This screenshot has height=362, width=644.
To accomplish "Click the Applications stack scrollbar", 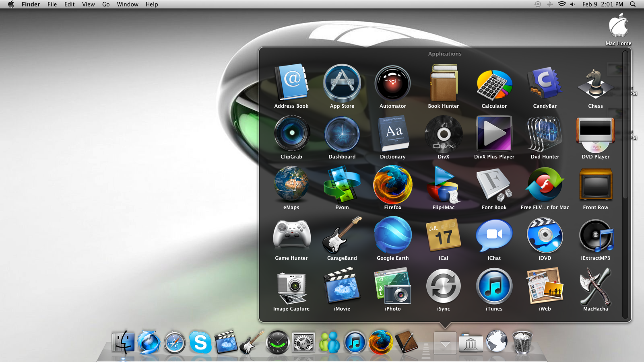I will tap(625, 124).
